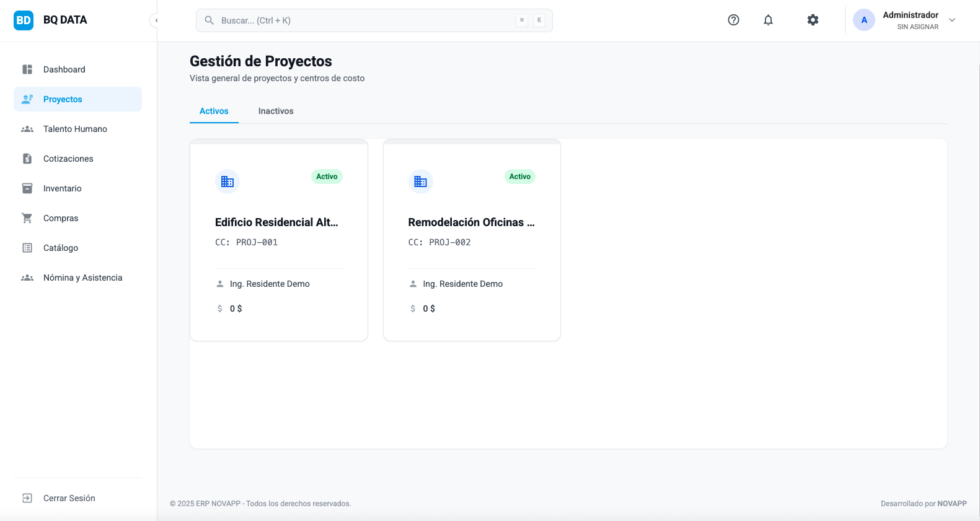Open the Remodelación Oficinas project card

pyautogui.click(x=471, y=222)
